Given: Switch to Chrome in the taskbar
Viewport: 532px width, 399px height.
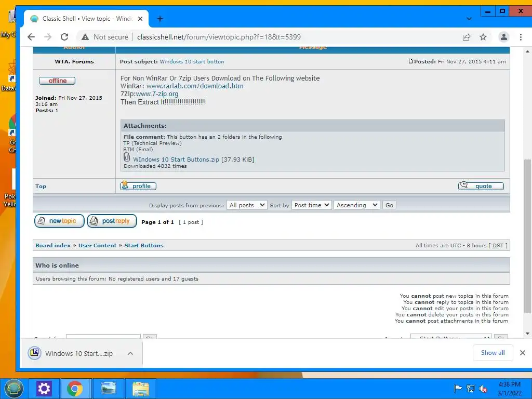Looking at the screenshot, I should [x=75, y=389].
